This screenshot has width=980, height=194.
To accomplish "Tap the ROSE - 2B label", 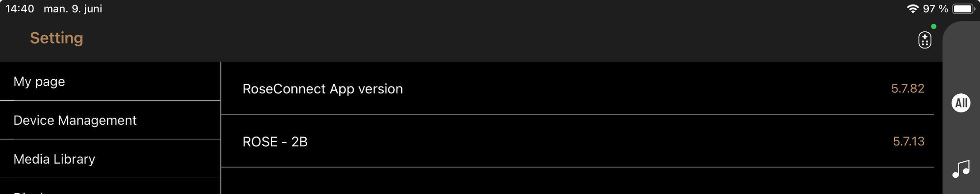I will click(x=275, y=142).
